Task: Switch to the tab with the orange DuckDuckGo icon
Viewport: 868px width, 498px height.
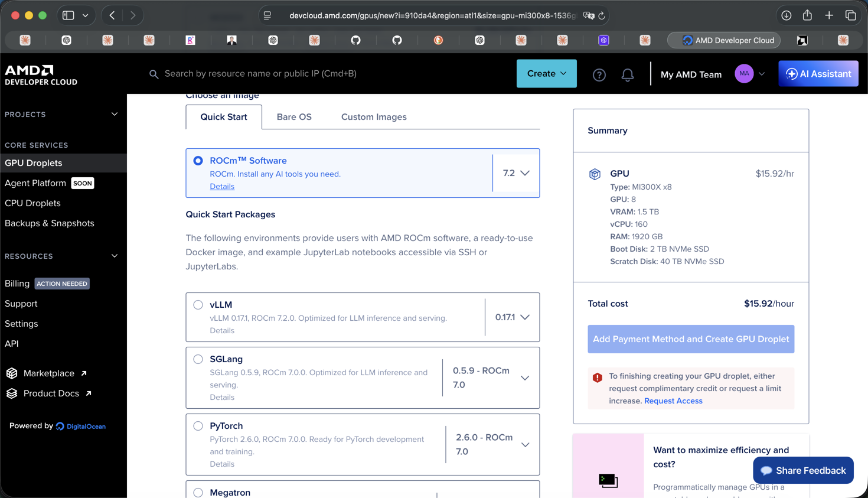Action: 438,40
